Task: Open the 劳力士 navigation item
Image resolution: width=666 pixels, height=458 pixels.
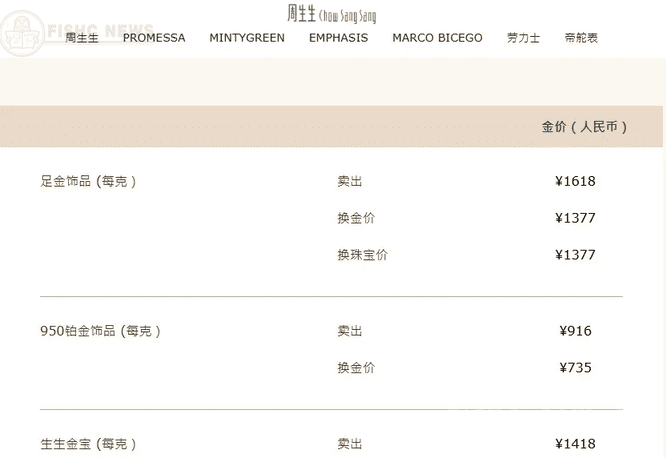Action: [x=523, y=38]
